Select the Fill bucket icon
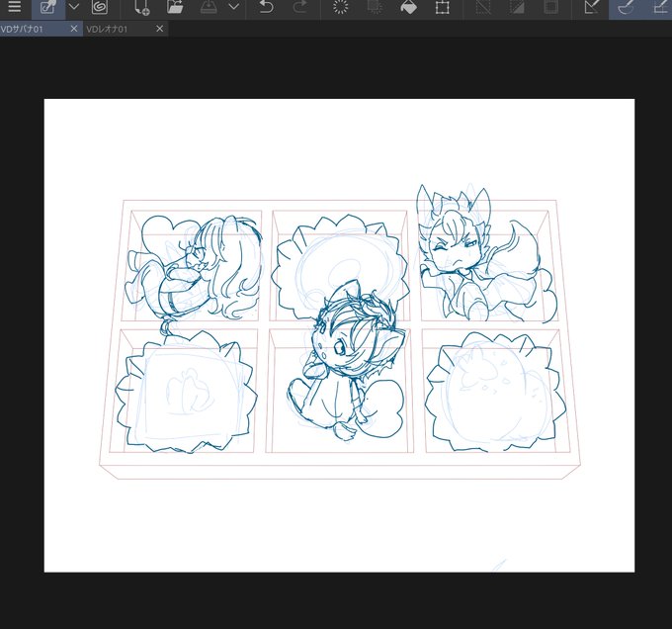672x629 pixels. 408,7
